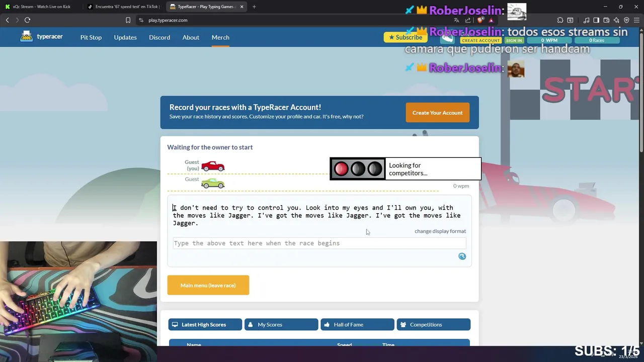Screen dimensions: 644x362
Task: Open the browser hamburger menu
Action: pyautogui.click(x=636, y=20)
